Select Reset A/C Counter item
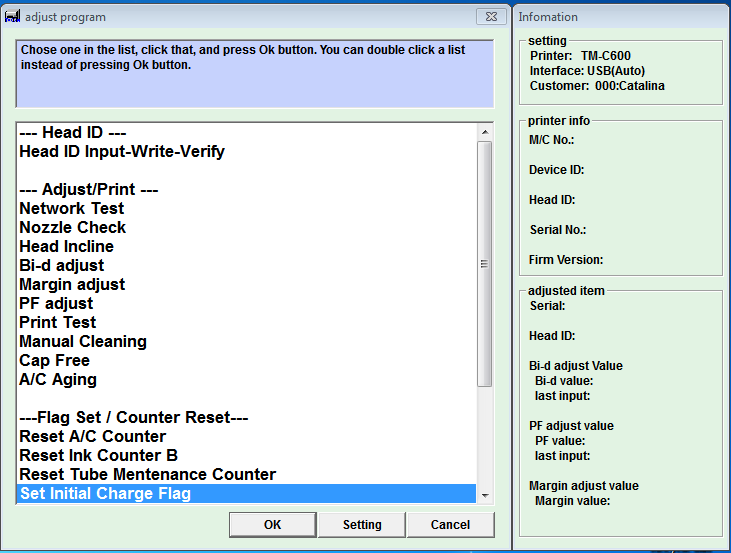 click(x=93, y=437)
